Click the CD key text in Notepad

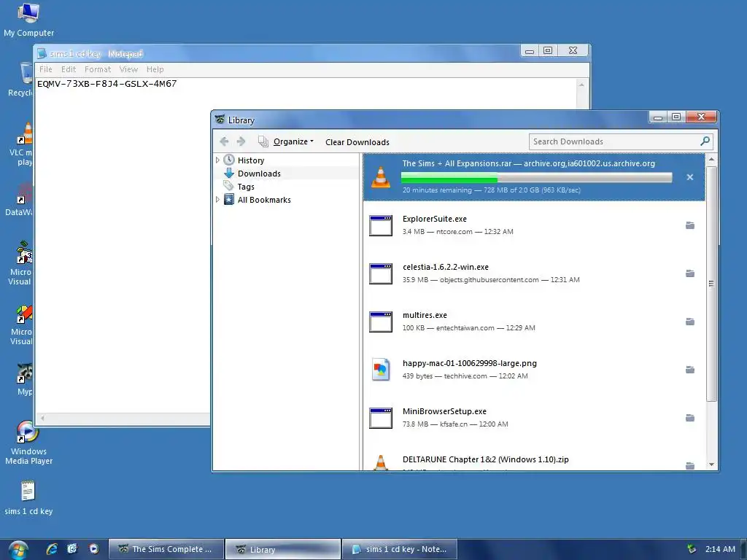107,84
